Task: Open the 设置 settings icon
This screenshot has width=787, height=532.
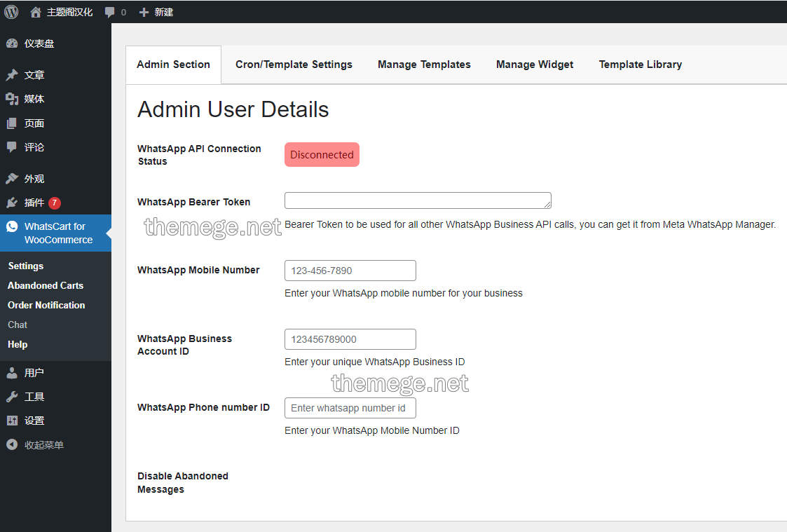Action: [x=12, y=421]
